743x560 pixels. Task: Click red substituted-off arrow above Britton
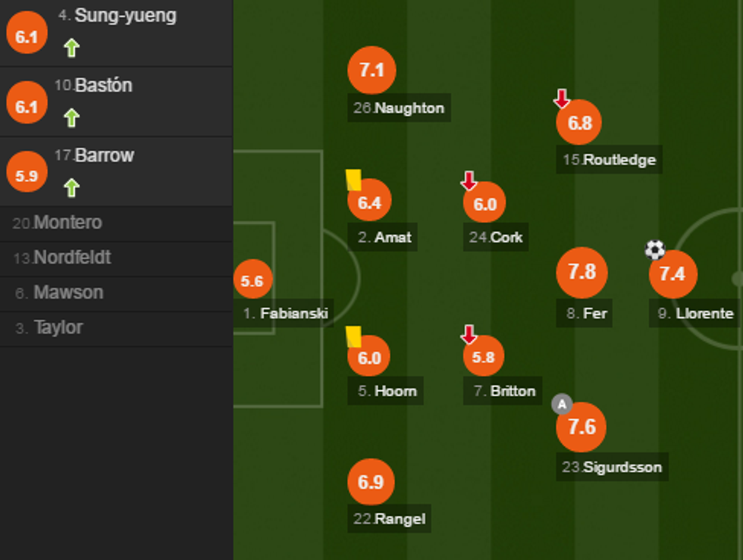(x=469, y=334)
